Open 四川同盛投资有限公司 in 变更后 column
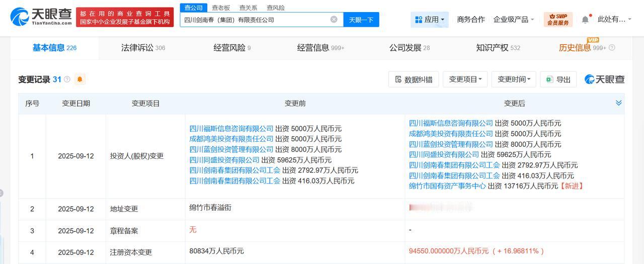644x264 pixels. click(444, 155)
